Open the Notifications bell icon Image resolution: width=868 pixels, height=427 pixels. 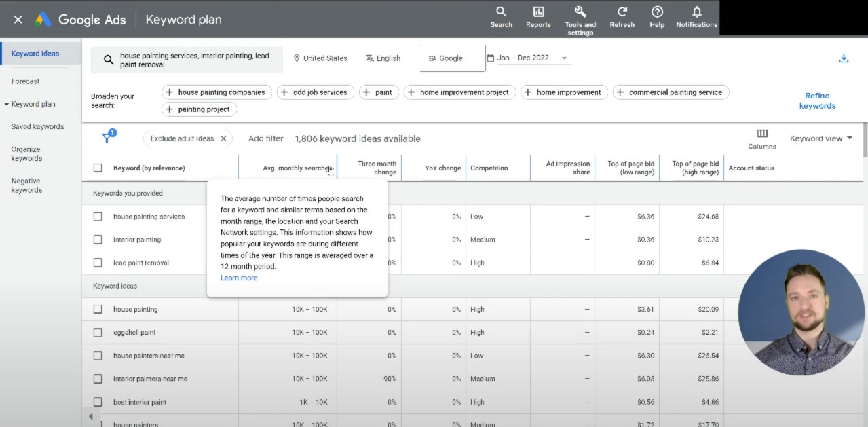696,17
